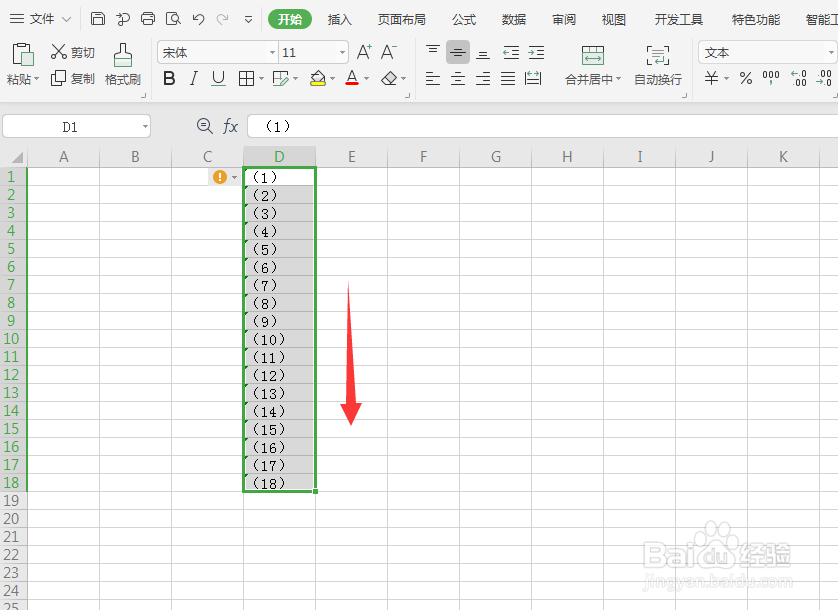Image resolution: width=838 pixels, height=610 pixels.
Task: Open the 文本 number format dropdown
Action: coord(831,52)
